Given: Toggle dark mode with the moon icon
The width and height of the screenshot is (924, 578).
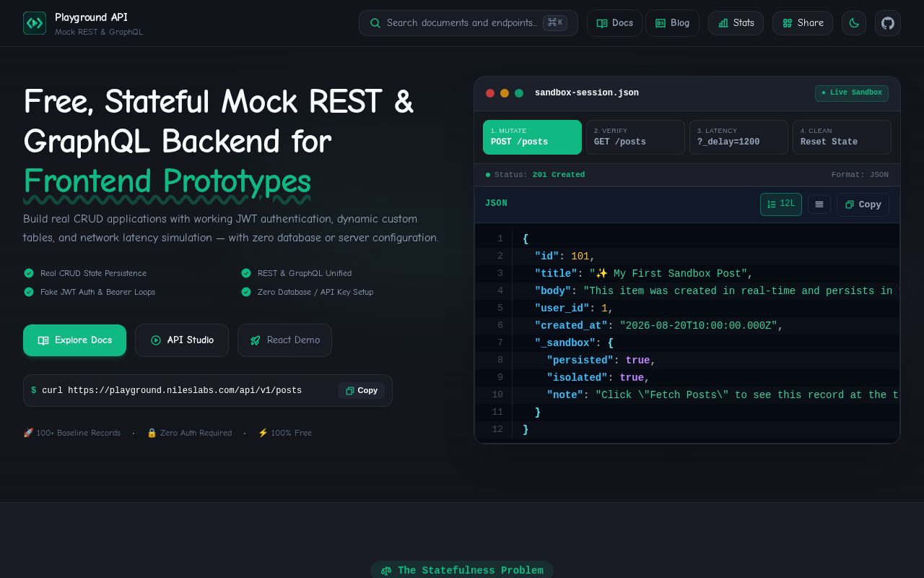Looking at the screenshot, I should (x=854, y=23).
